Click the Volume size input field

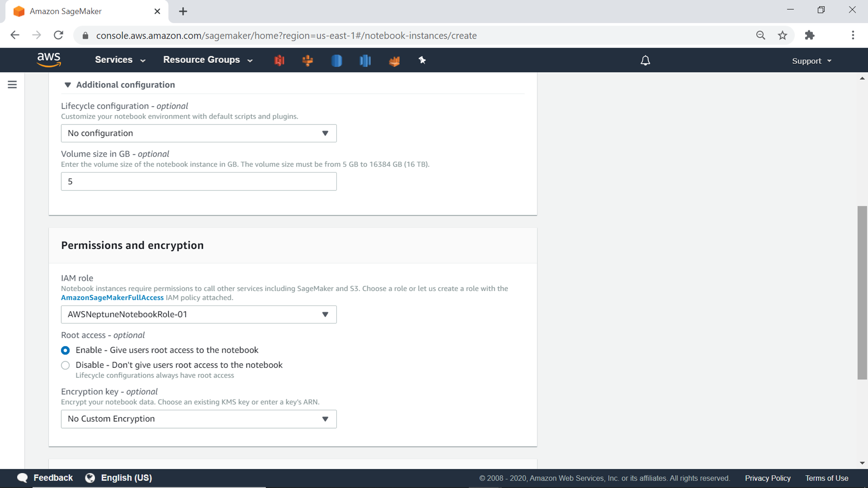point(198,181)
